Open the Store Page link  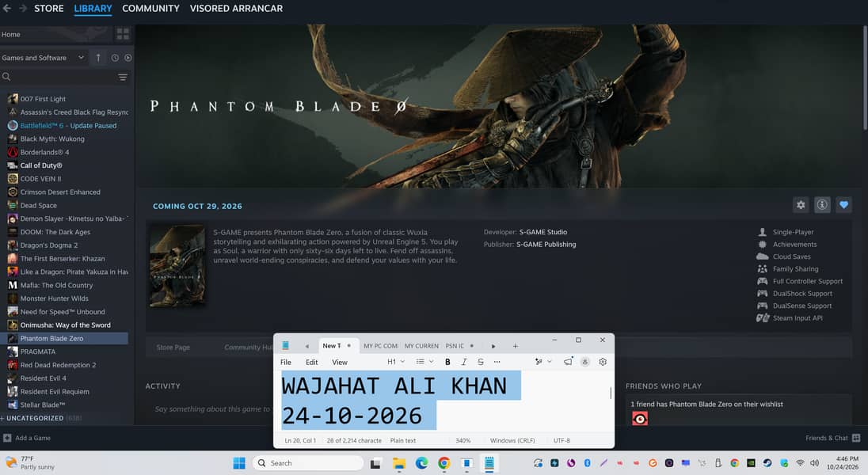pyautogui.click(x=173, y=347)
